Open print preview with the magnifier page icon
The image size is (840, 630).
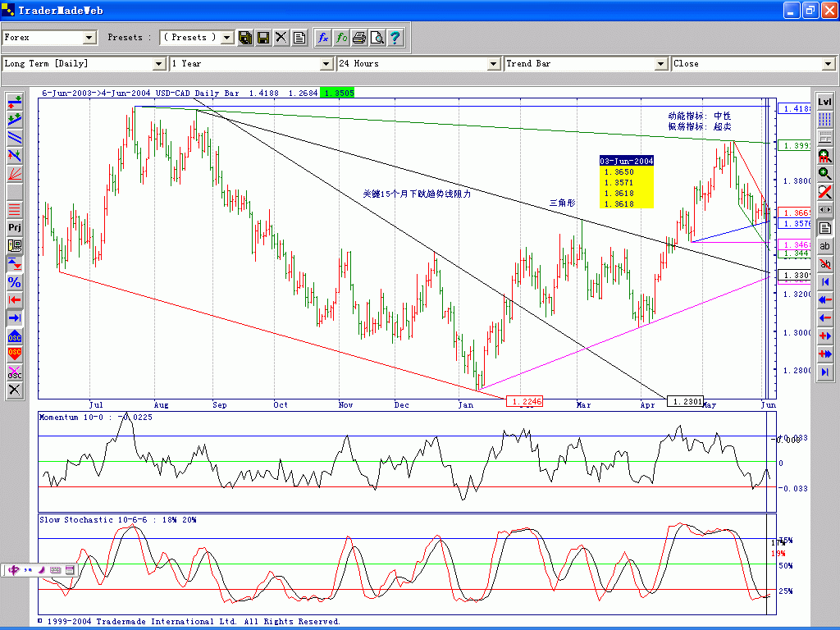point(377,38)
